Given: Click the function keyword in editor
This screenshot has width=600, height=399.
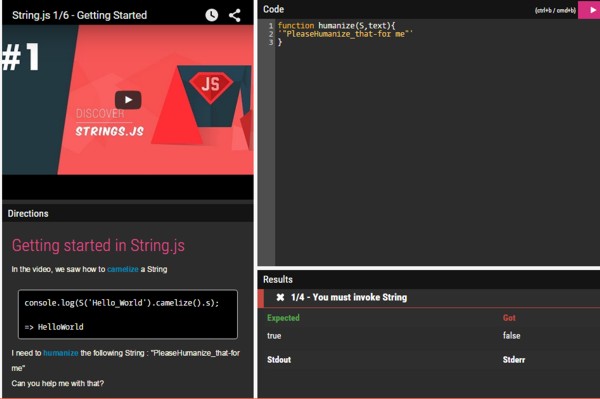Looking at the screenshot, I should coord(296,26).
